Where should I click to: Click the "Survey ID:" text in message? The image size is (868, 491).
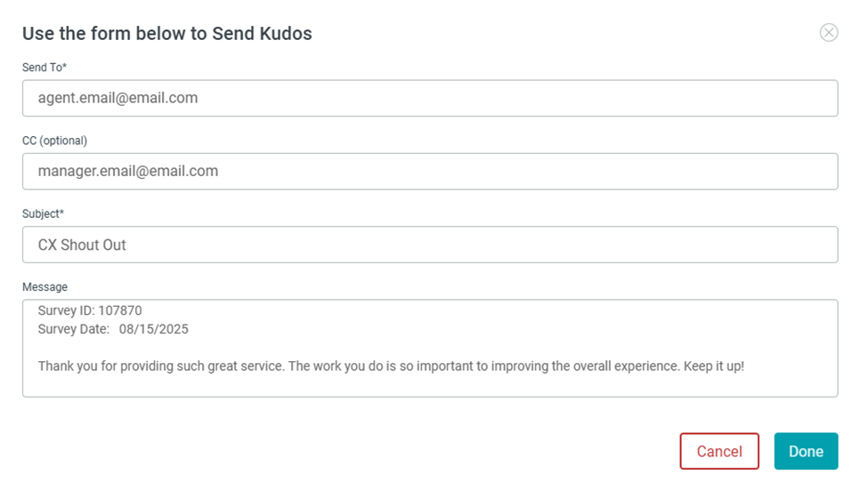[x=66, y=310]
